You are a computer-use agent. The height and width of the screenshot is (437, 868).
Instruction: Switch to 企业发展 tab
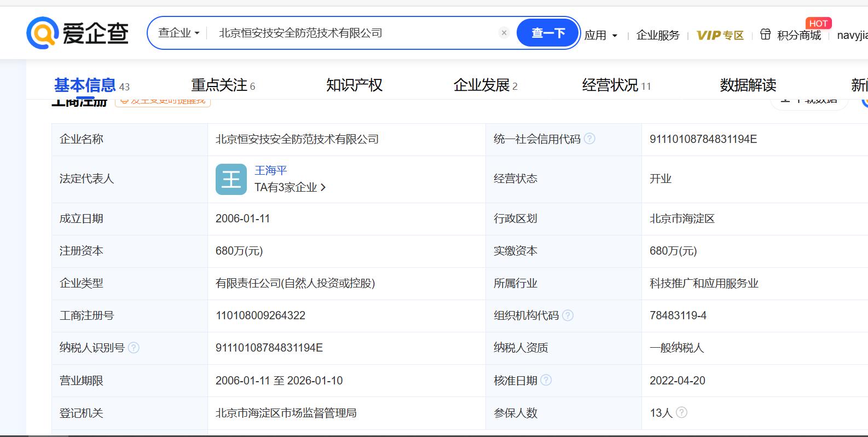click(x=485, y=85)
